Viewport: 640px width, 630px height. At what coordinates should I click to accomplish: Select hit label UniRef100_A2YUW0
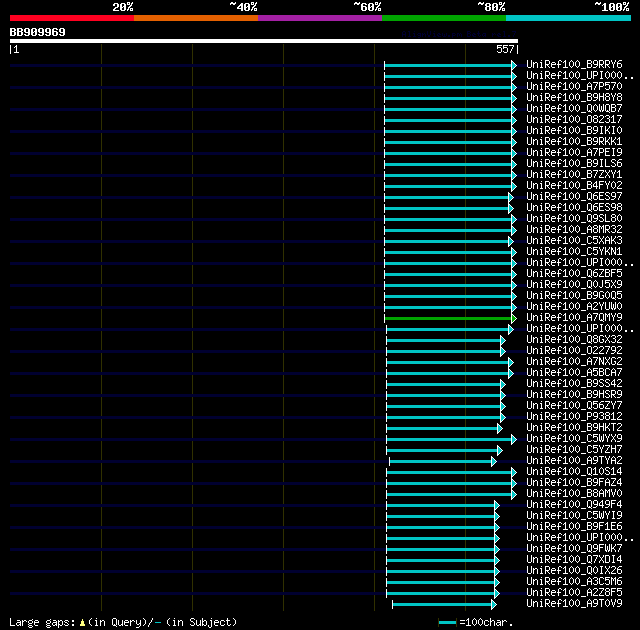coord(574,307)
